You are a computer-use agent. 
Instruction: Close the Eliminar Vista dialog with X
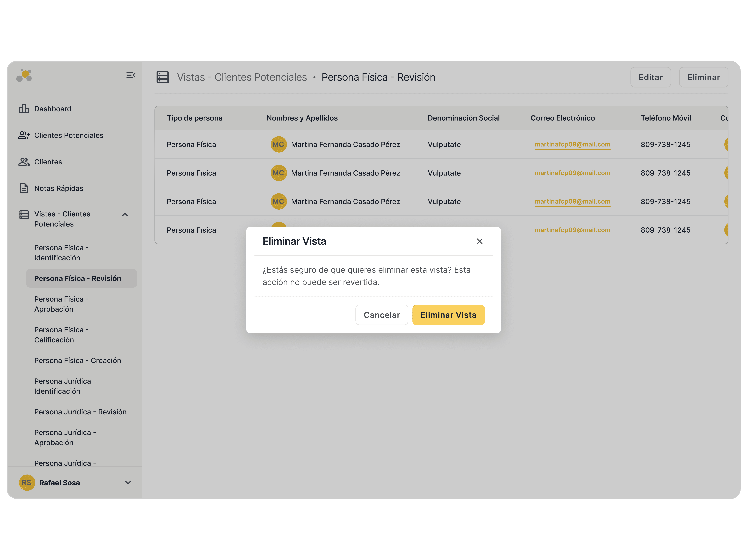point(480,241)
